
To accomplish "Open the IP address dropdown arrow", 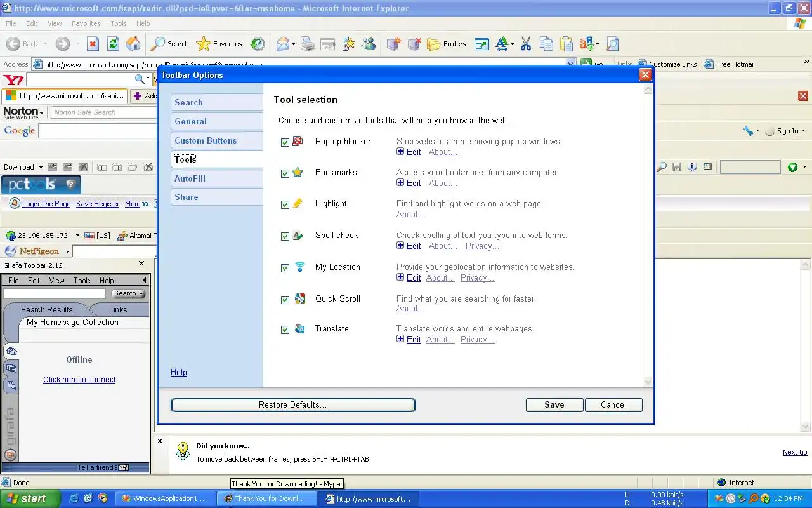I will click(77, 236).
